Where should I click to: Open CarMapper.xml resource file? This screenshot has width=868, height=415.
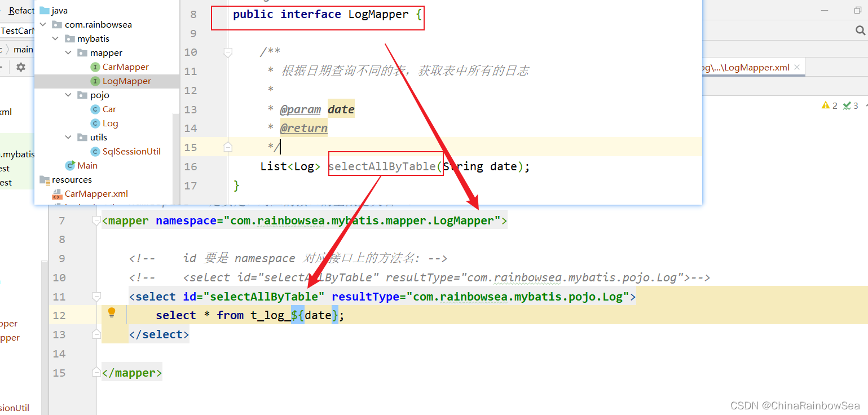coord(96,193)
